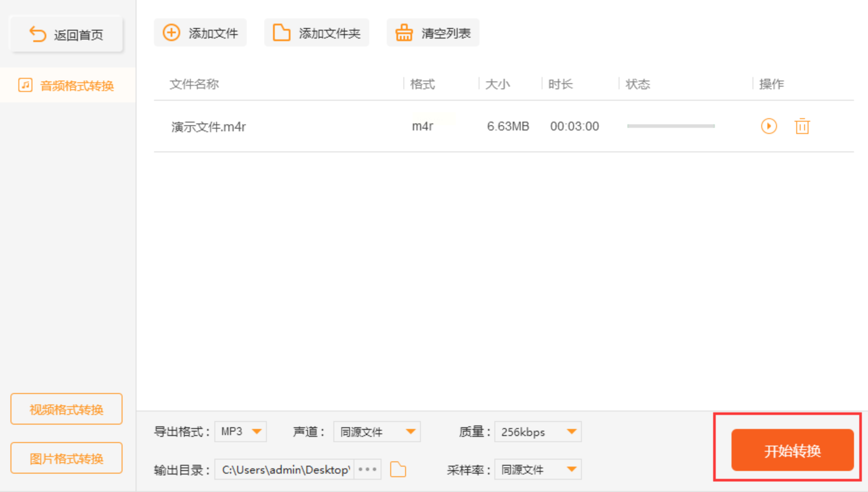Click the return arrow icon on 返回首页
868x492 pixels.
click(x=38, y=34)
